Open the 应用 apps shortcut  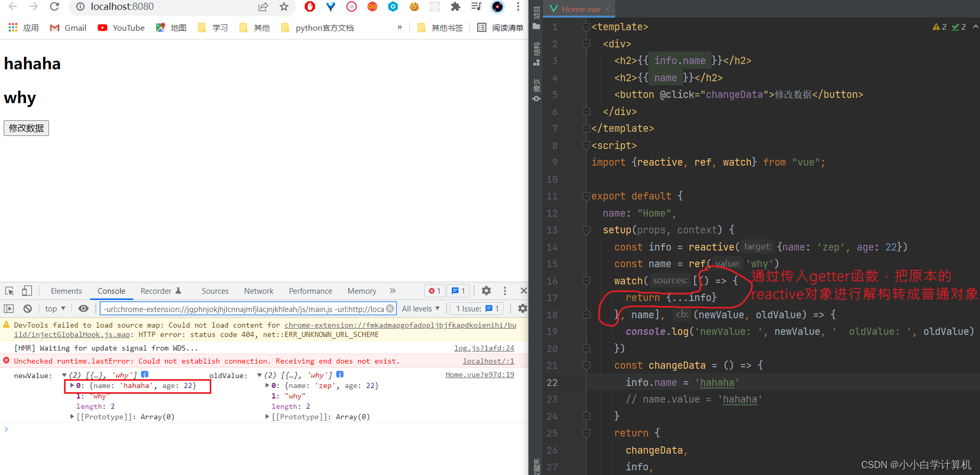tap(24, 28)
